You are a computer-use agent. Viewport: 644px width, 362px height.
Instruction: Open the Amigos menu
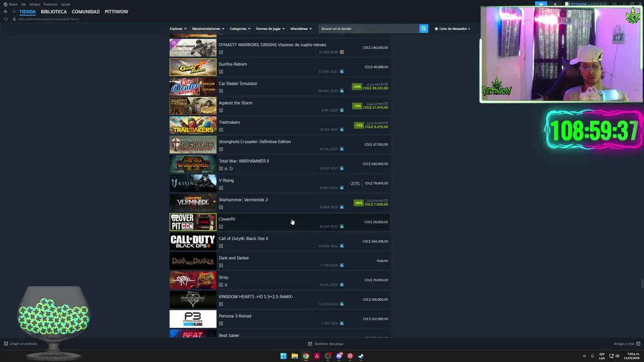pyautogui.click(x=35, y=4)
